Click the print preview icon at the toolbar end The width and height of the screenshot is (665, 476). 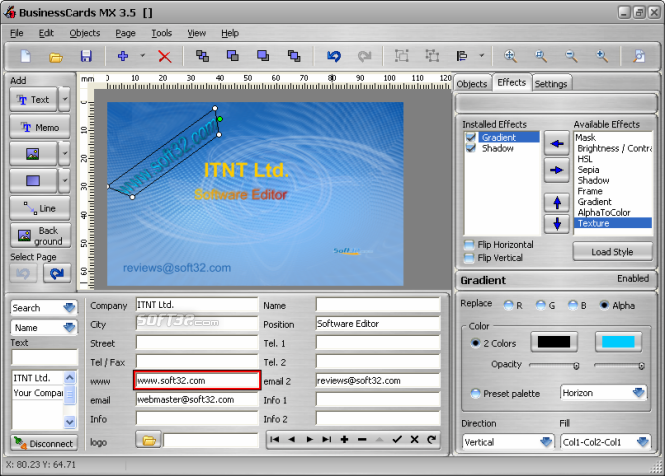tap(639, 56)
